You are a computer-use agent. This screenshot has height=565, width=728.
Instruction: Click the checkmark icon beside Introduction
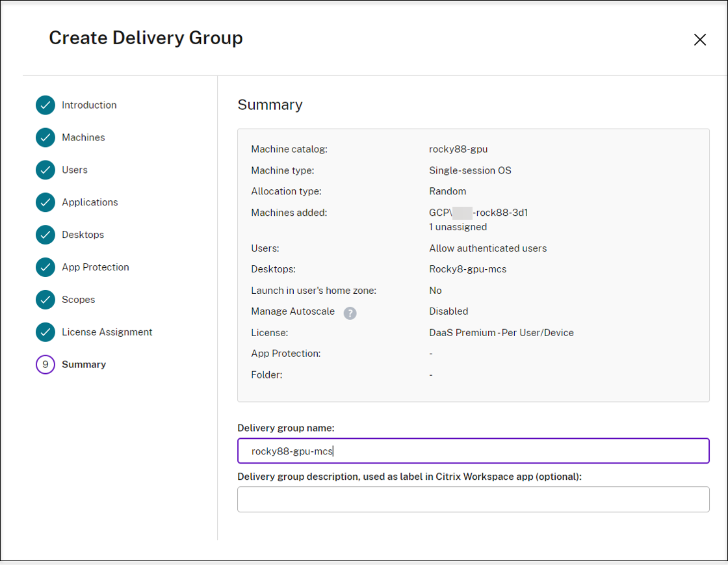(45, 105)
